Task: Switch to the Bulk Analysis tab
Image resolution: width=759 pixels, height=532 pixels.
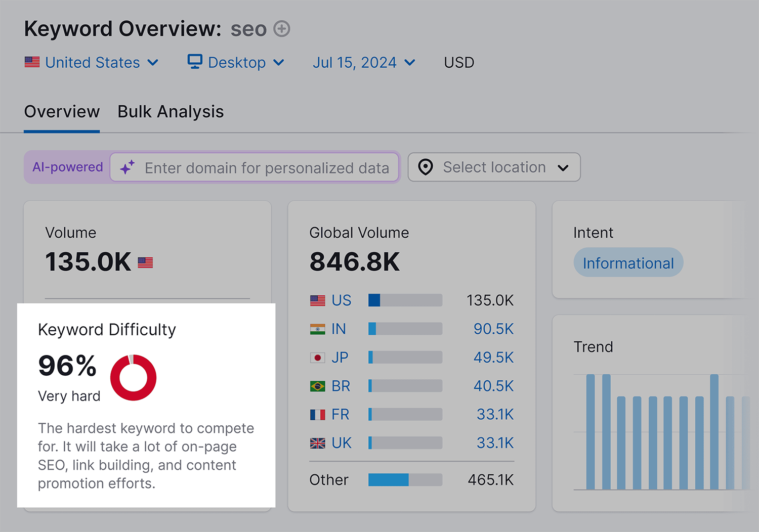Action: pyautogui.click(x=171, y=112)
